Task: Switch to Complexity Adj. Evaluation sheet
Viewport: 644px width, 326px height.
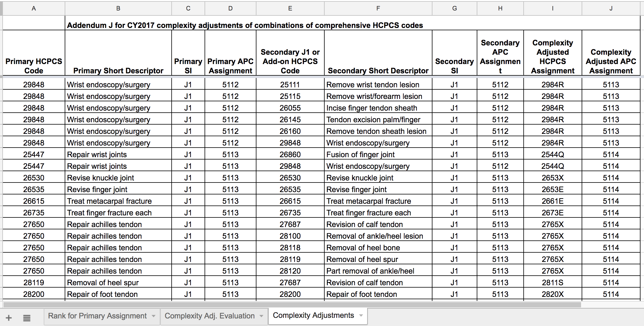Action: click(210, 316)
